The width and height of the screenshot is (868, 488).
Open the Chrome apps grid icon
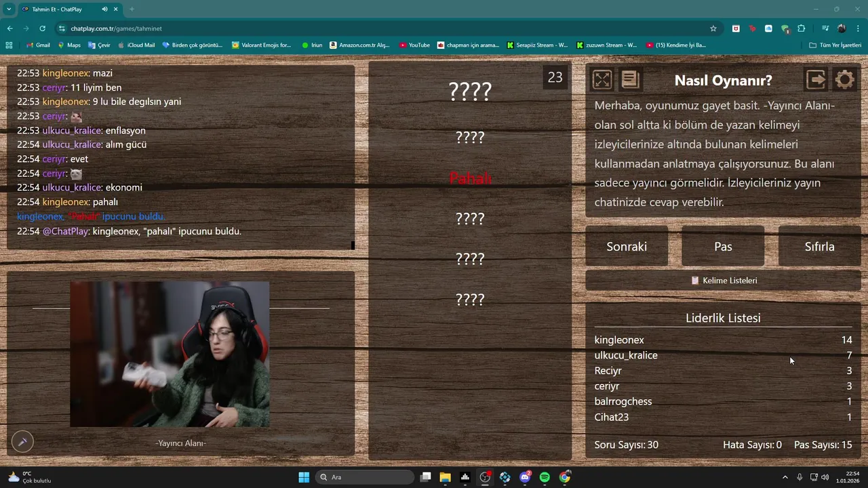(x=9, y=45)
